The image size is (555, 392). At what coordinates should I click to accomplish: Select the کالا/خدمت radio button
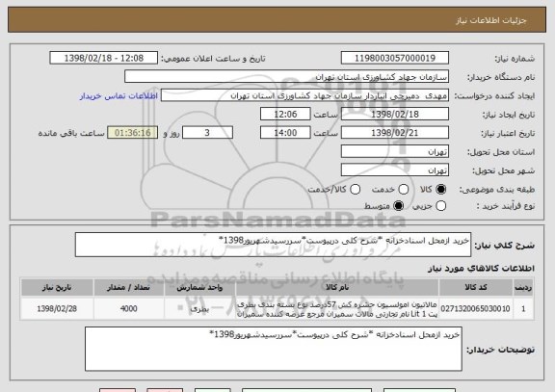point(355,190)
